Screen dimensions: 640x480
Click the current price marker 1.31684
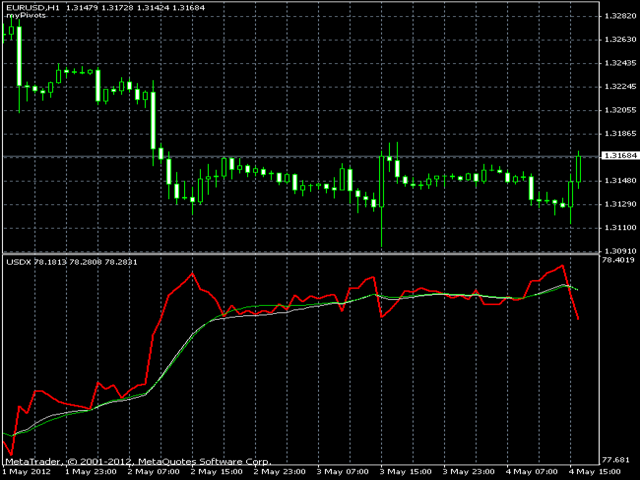tap(620, 157)
